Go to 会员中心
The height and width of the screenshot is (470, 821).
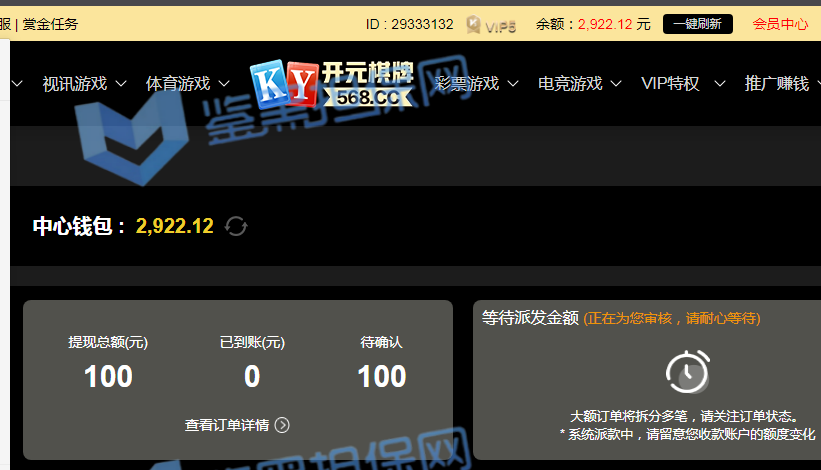point(779,24)
